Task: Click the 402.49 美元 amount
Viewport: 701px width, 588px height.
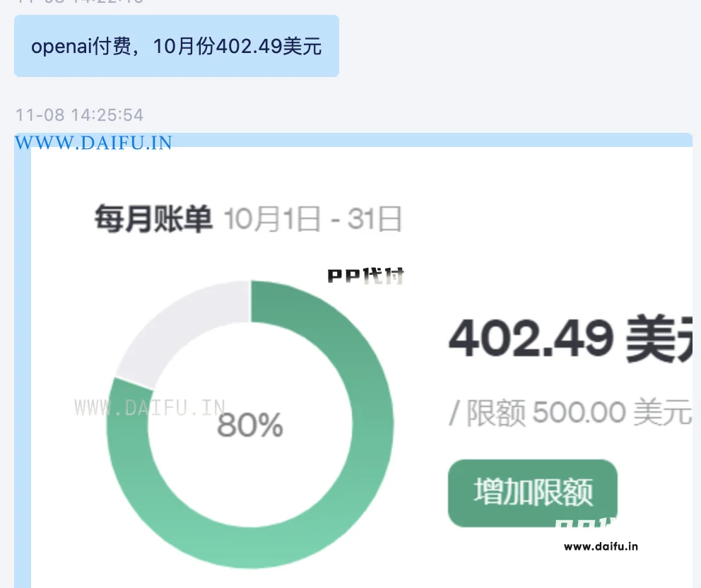Action: pos(570,339)
